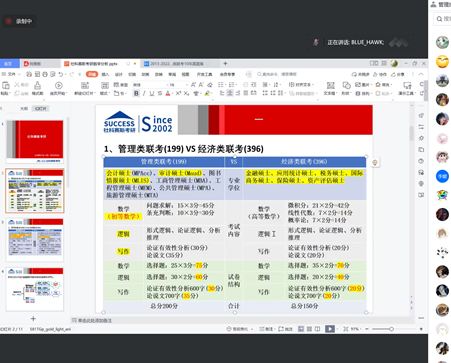Screen dimensions: 451x363
Task: Select center text alignment
Action: click(230, 93)
